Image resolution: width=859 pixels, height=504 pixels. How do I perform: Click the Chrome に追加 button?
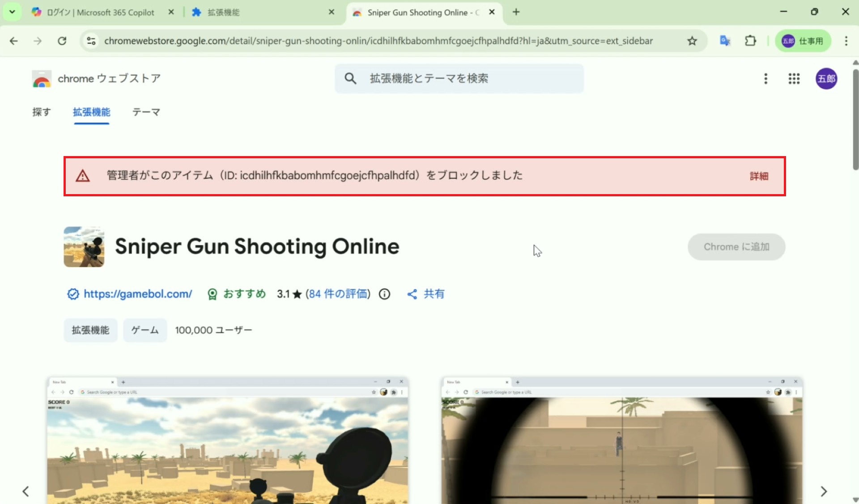click(x=736, y=247)
